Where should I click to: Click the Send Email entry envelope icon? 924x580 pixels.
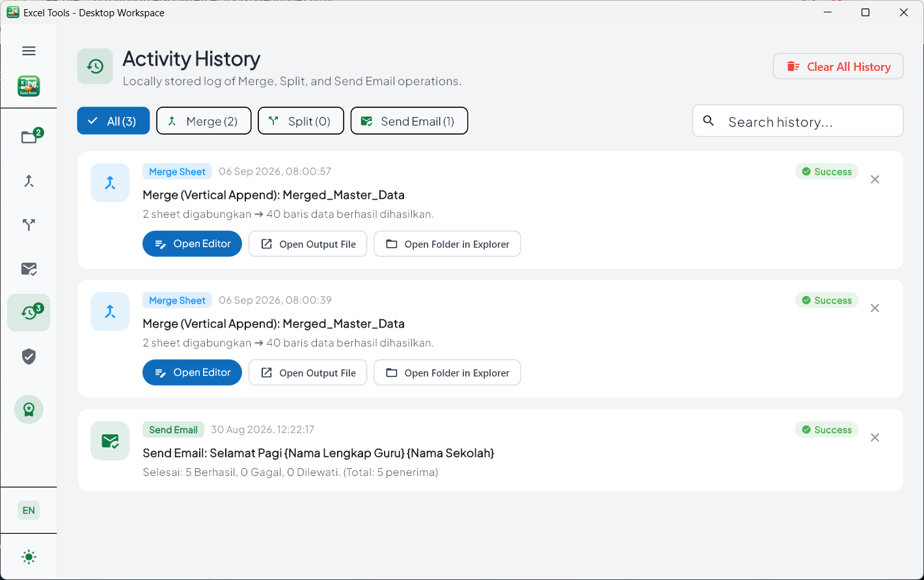click(x=110, y=441)
